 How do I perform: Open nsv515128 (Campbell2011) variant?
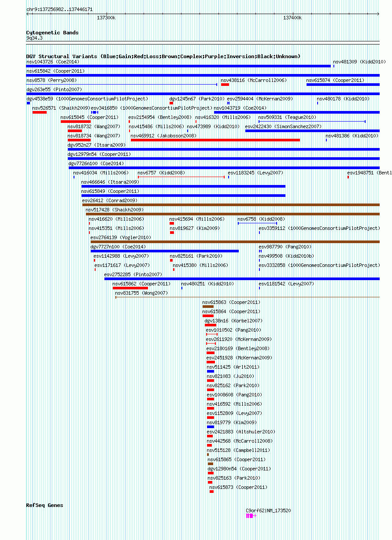click(239, 451)
